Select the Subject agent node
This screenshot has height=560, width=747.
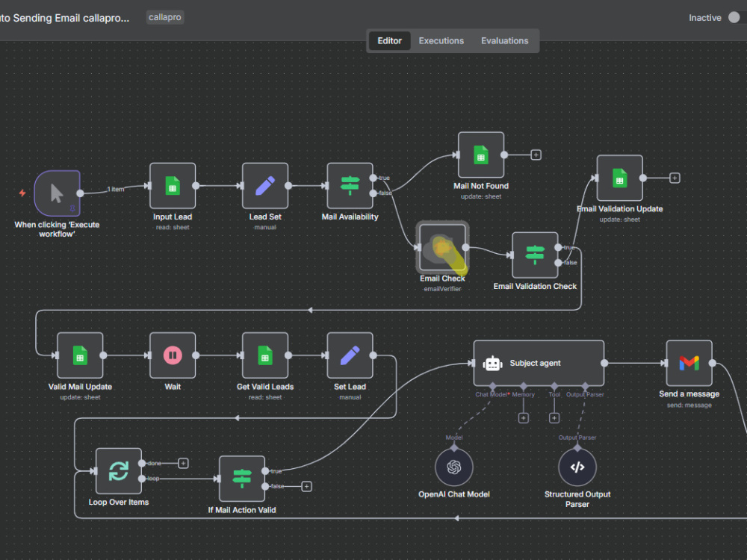pos(539,363)
